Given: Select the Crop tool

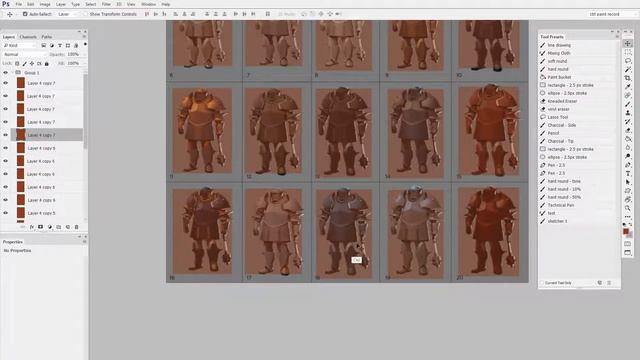Looking at the screenshot, I should click(x=627, y=78).
